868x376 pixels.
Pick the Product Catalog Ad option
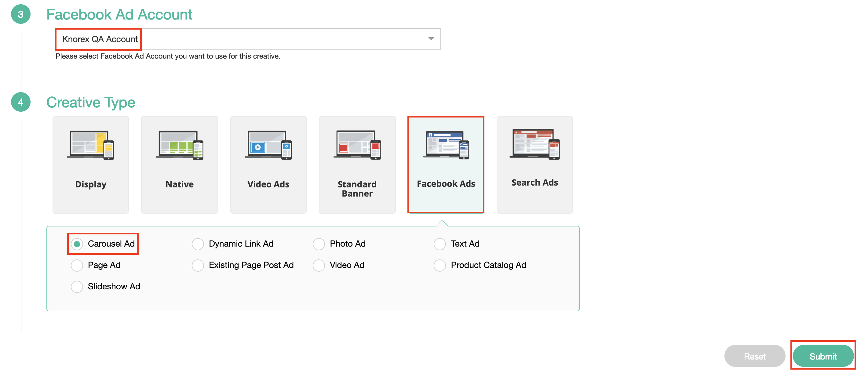pyautogui.click(x=440, y=265)
